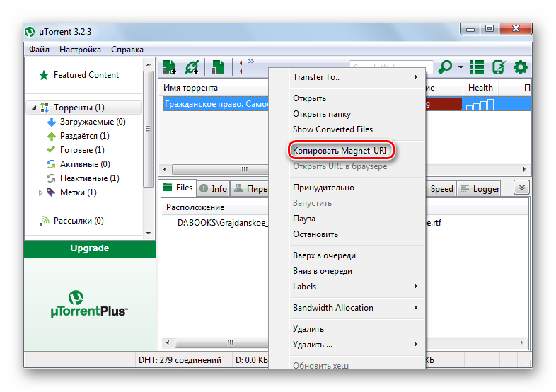Screen dimensions: 556x392
Task: Click files pane horizontal scrollbar right arrow
Action: tap(521, 342)
